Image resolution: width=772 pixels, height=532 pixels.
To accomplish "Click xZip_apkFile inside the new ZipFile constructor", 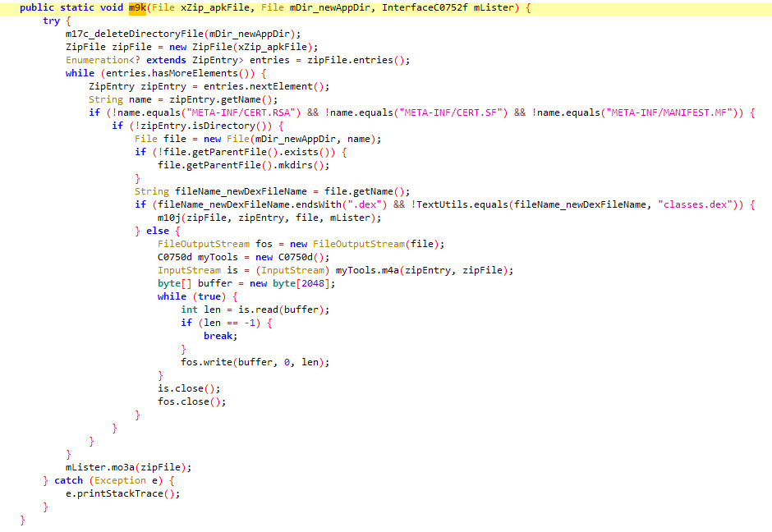I will (x=273, y=47).
